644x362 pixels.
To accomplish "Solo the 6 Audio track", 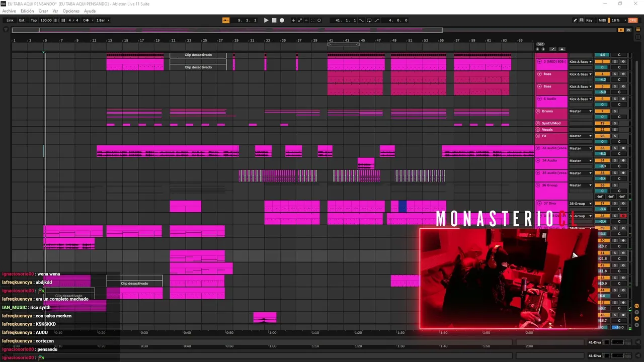I will coord(614,99).
